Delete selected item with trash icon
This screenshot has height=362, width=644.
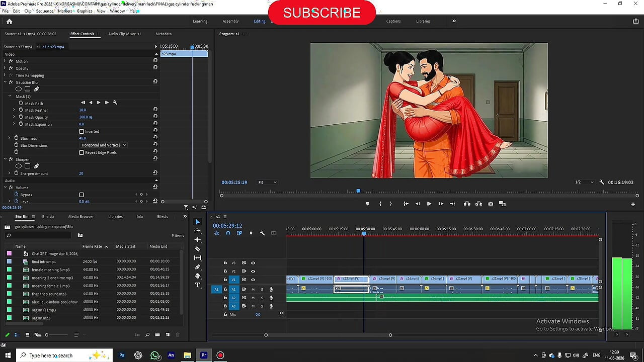[x=178, y=335]
